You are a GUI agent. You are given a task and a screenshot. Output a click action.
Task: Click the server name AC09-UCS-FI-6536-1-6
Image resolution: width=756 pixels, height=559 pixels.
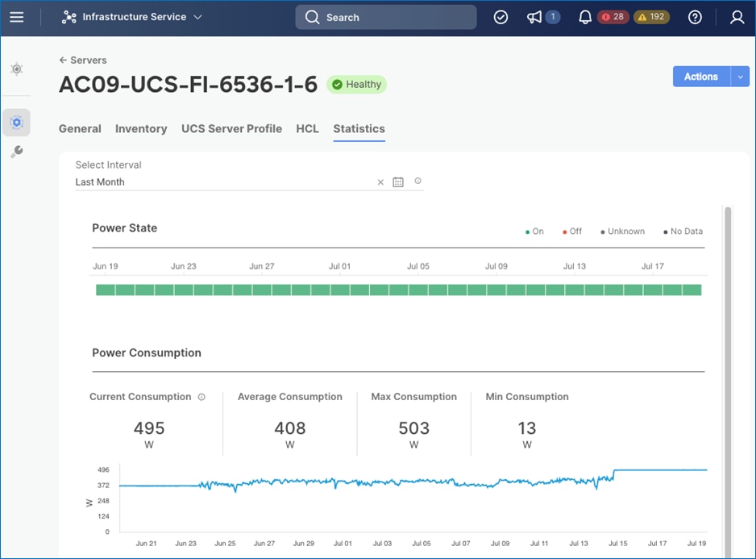point(188,85)
